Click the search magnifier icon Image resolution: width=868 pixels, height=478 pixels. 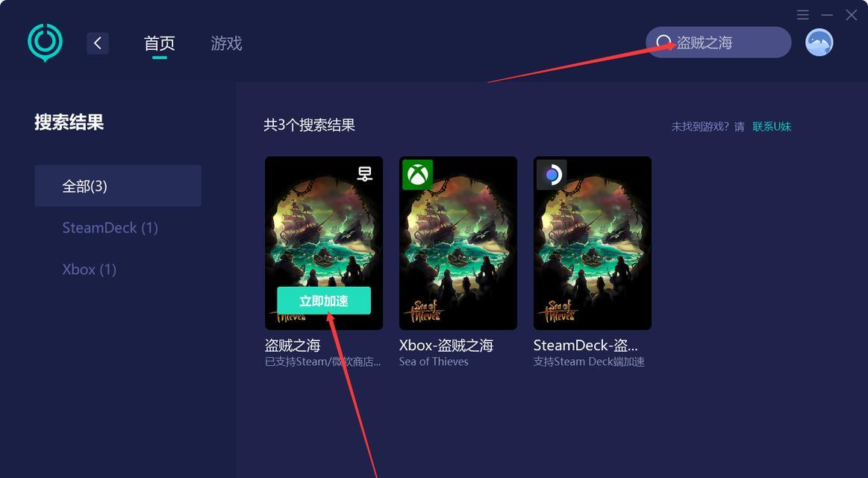pos(664,43)
